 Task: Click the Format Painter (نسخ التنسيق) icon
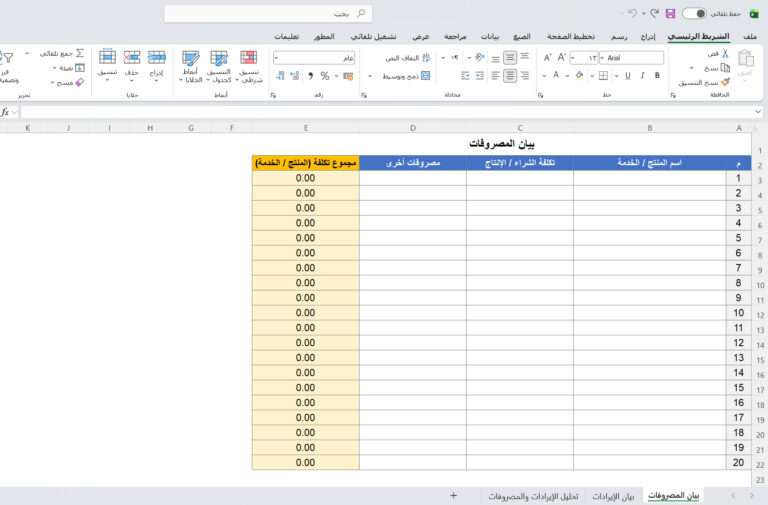pos(725,82)
